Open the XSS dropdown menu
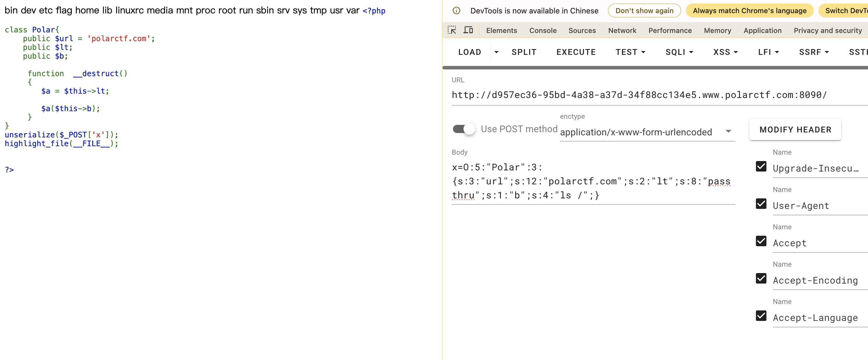This screenshot has height=360, width=868. pyautogui.click(x=725, y=52)
